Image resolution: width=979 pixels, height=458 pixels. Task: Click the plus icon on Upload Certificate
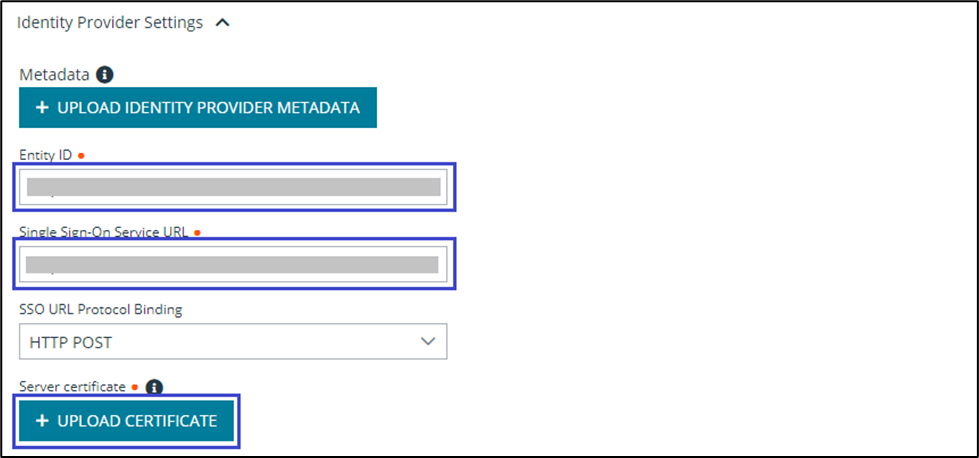coord(42,422)
